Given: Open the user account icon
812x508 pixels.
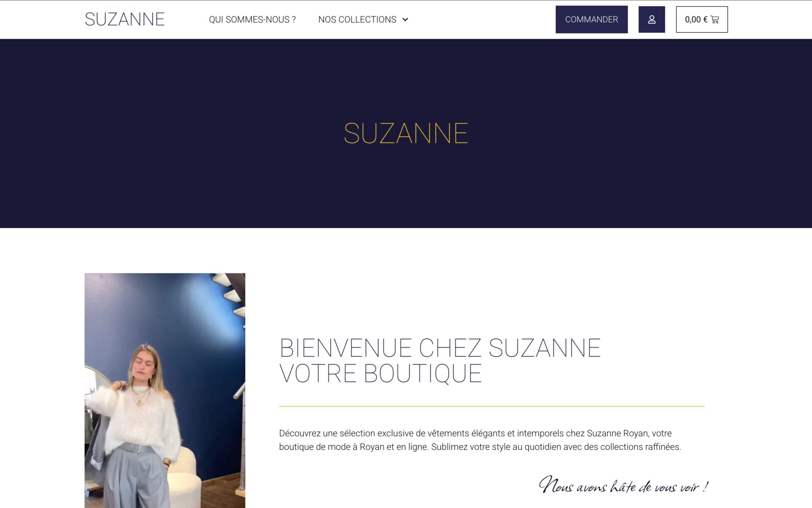Looking at the screenshot, I should point(651,19).
